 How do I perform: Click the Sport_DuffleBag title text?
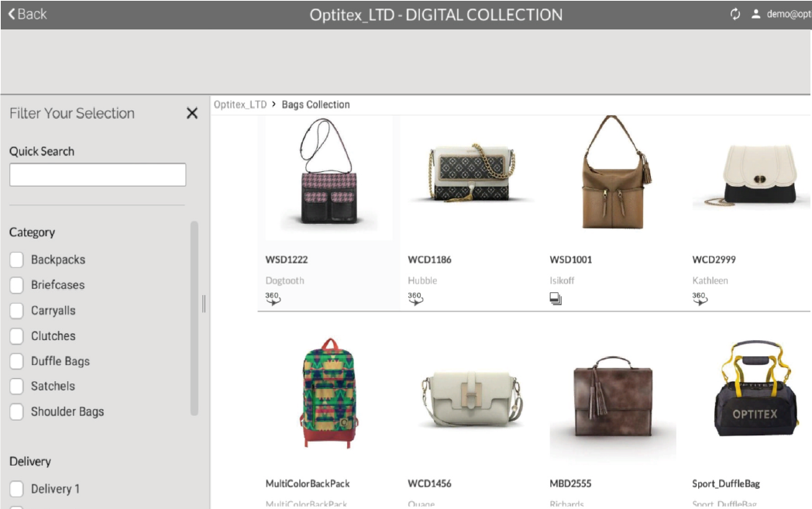pyautogui.click(x=726, y=483)
